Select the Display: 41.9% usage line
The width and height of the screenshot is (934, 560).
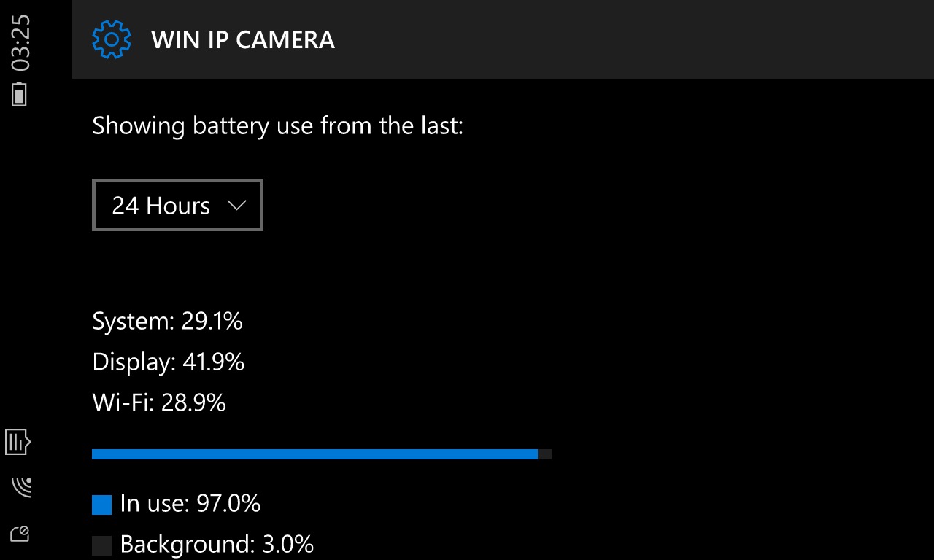click(x=168, y=362)
